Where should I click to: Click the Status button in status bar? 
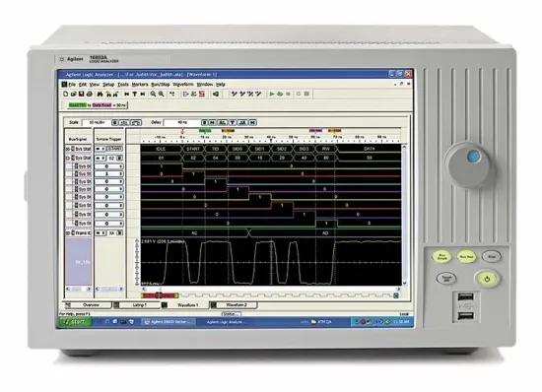pos(232,313)
